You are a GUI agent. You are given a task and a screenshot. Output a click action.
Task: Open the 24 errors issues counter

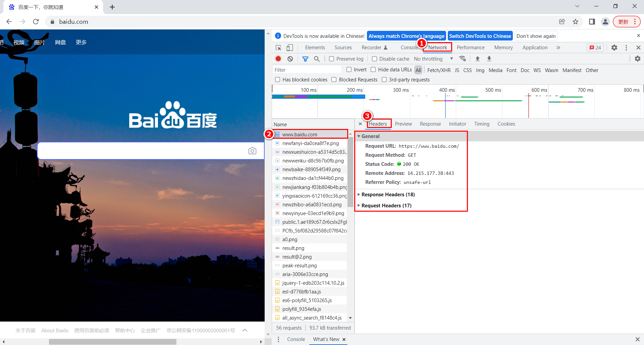595,48
